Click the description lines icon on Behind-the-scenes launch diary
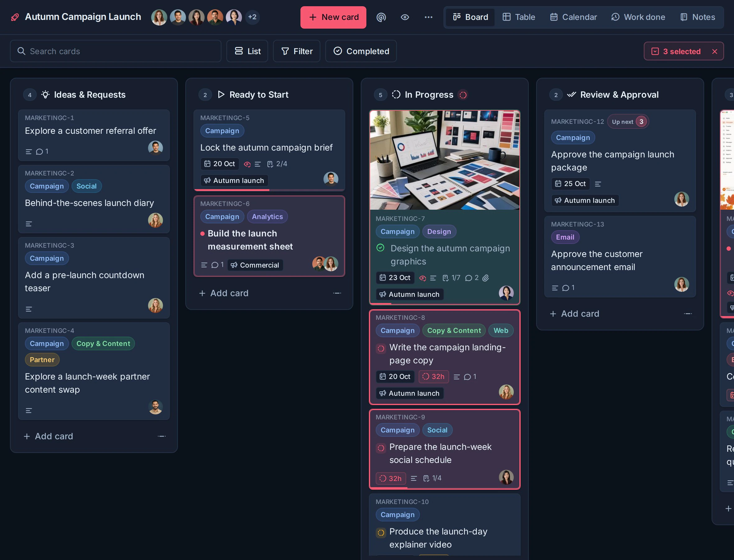This screenshot has height=560, width=734. tap(29, 224)
